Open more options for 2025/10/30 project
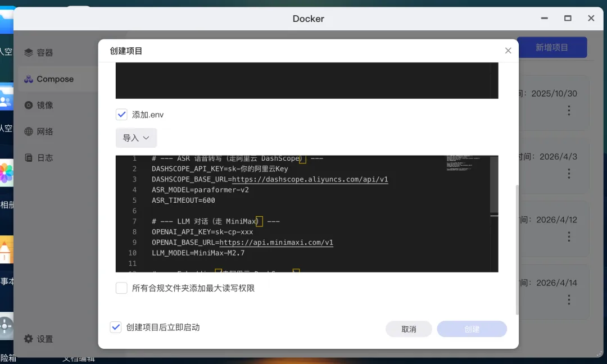The width and height of the screenshot is (607, 364). coord(569,111)
